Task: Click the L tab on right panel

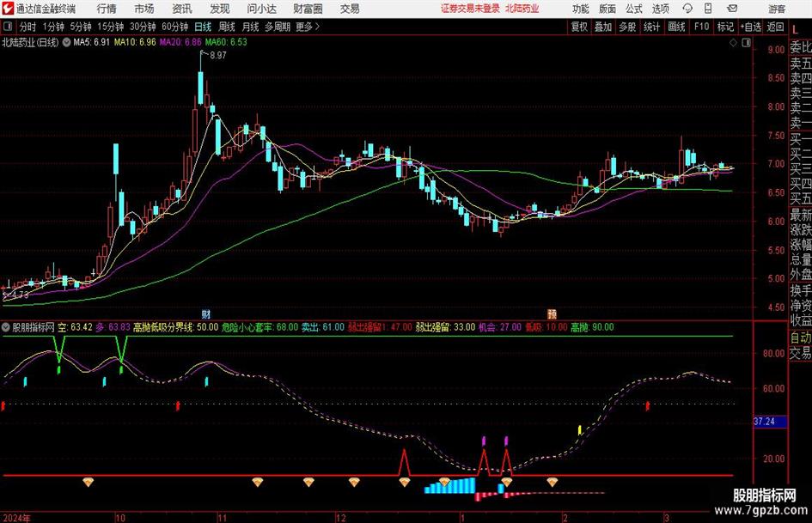Action: (795, 29)
